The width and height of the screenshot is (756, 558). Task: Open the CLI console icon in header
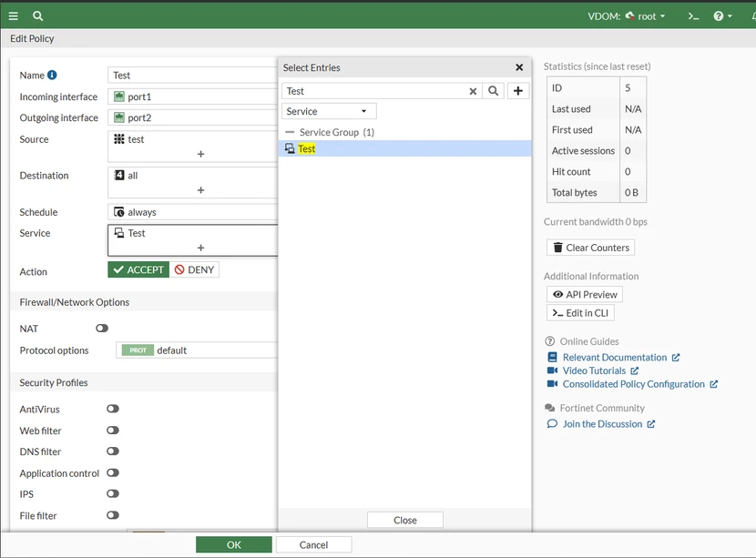click(693, 16)
